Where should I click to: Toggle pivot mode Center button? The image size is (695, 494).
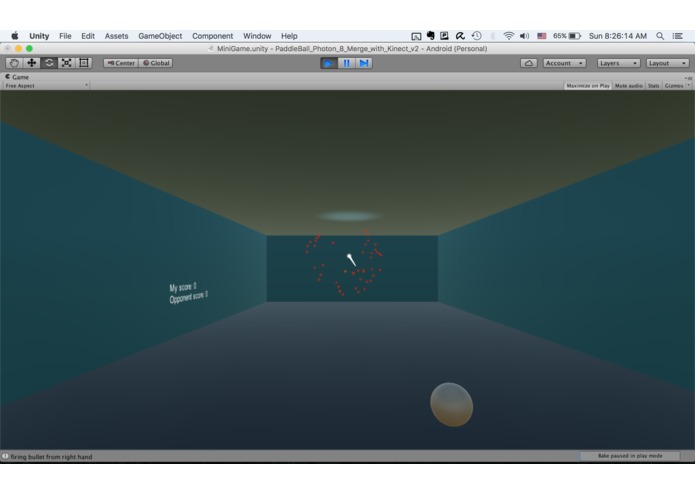tap(121, 63)
